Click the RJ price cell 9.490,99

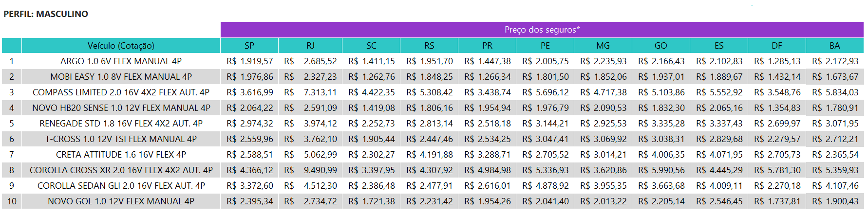click(320, 170)
